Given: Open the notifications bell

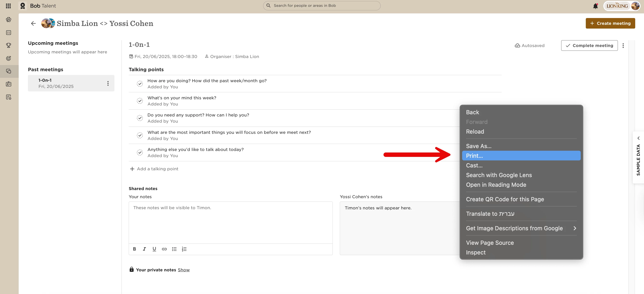Looking at the screenshot, I should pyautogui.click(x=595, y=6).
